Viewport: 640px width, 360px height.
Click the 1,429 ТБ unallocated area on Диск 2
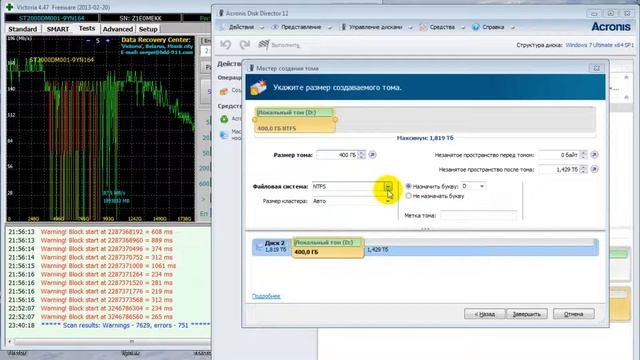481,249
